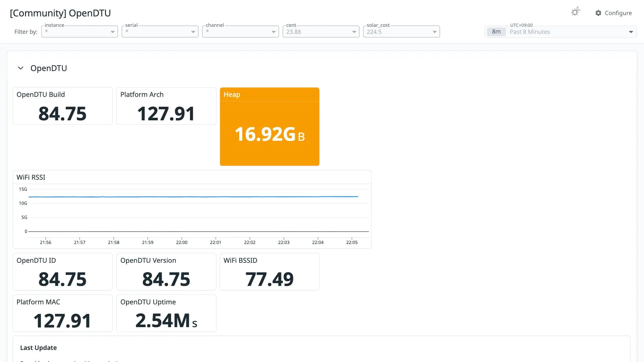Click the Configure gear icon
This screenshot has width=644, height=362.
point(598,13)
